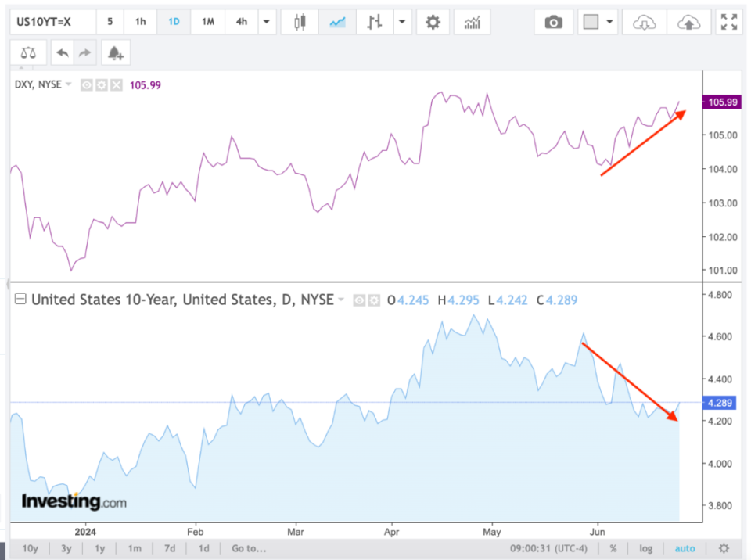Toggle the log scale option
This screenshot has height=560, width=751.
[x=645, y=548]
